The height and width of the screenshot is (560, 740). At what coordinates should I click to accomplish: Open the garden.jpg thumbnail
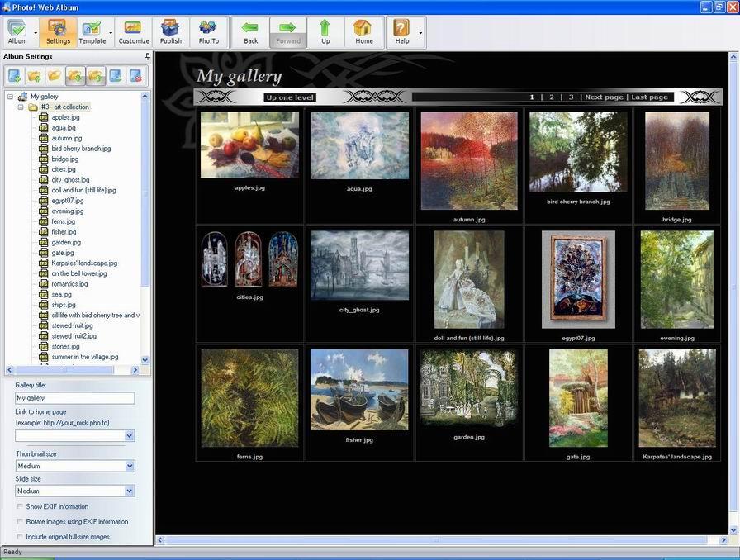tap(468, 388)
